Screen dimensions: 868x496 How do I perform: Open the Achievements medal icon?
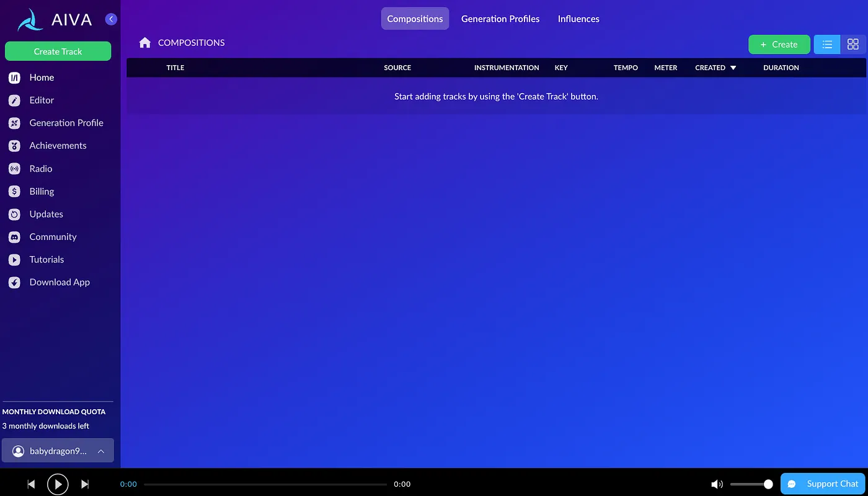point(15,146)
